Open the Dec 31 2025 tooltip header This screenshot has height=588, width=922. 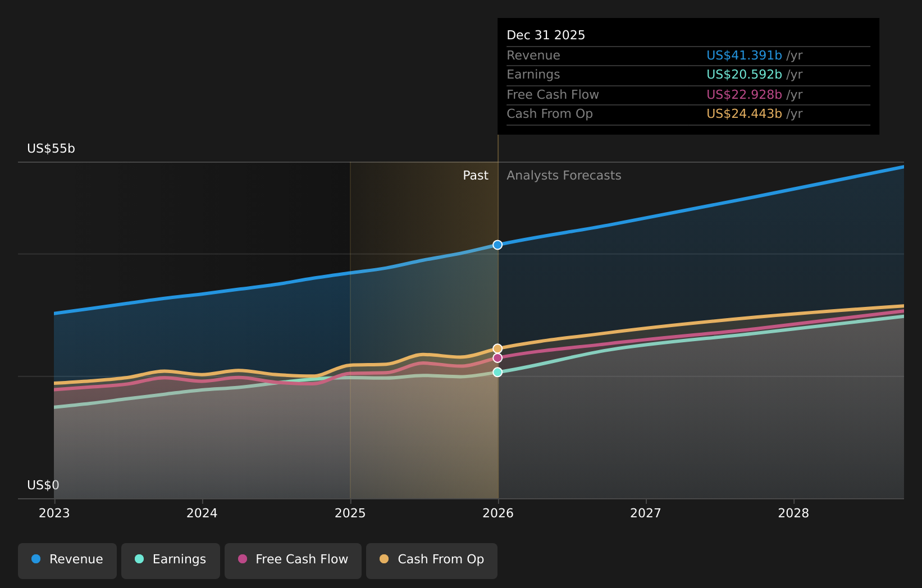coord(546,35)
